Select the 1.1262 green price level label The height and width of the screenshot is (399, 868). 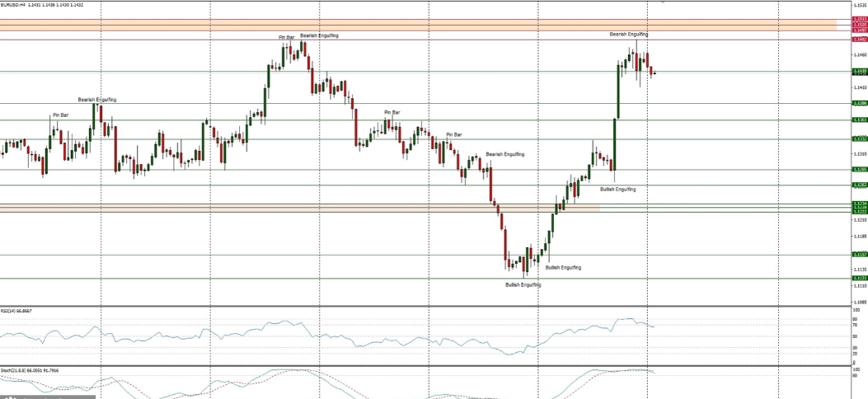(x=858, y=185)
